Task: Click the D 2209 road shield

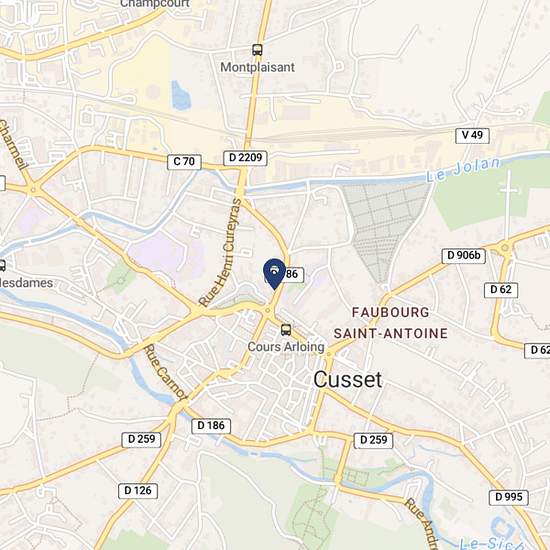Action: pyautogui.click(x=245, y=158)
